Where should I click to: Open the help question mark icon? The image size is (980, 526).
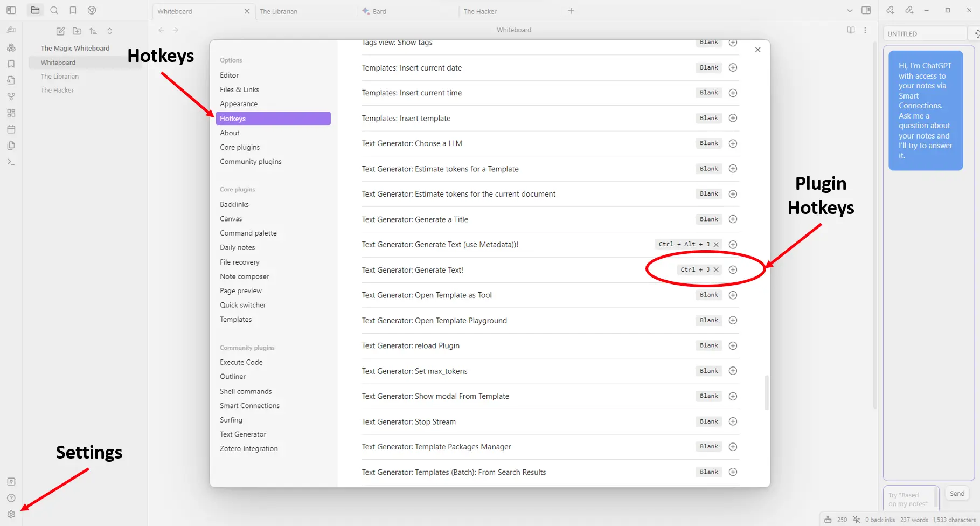click(11, 498)
